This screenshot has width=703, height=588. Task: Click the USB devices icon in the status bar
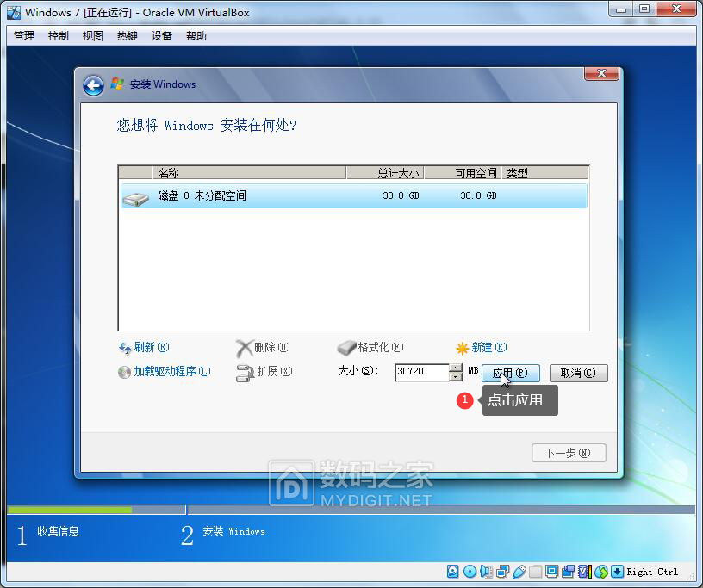coord(519,572)
